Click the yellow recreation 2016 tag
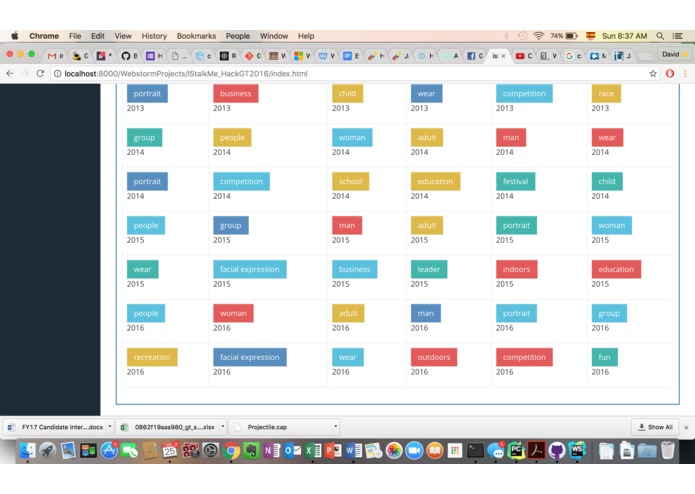This screenshot has height=494, width=695. (152, 357)
